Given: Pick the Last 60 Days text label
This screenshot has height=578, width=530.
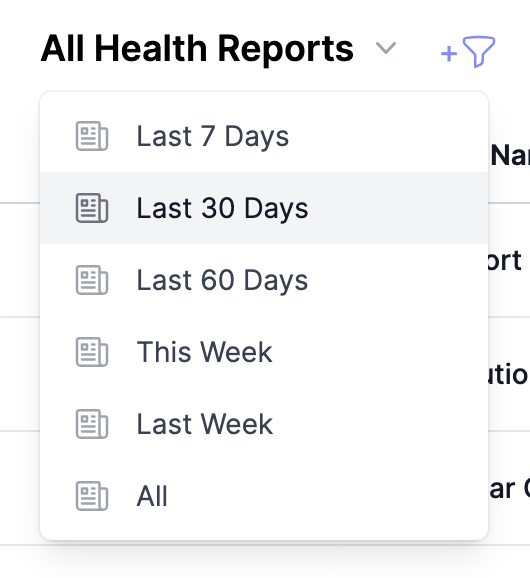Looking at the screenshot, I should pos(222,280).
